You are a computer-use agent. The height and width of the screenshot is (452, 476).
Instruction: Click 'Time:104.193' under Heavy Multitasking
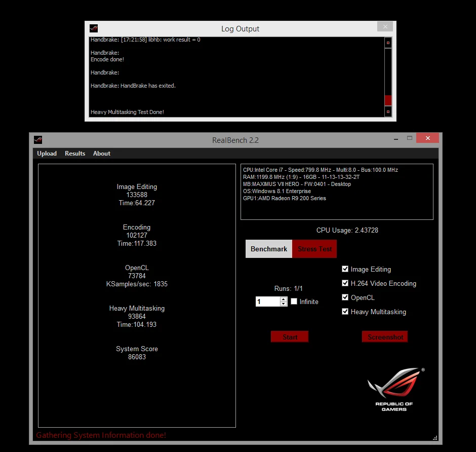[137, 324]
